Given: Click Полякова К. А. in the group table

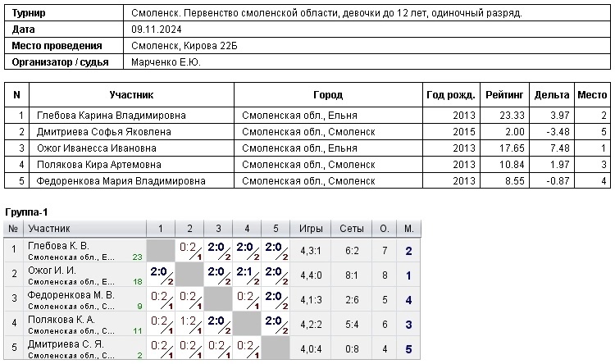Looking at the screenshot, I should [61, 319].
